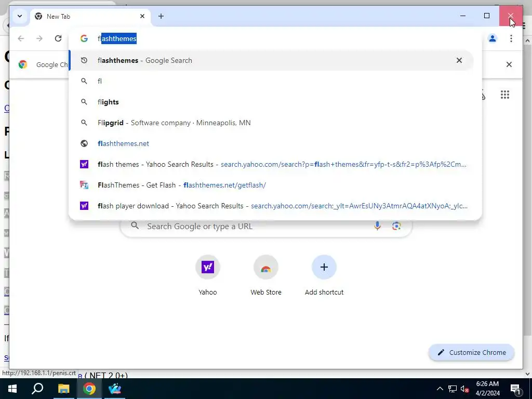Open the Yahoo shortcut
Image resolution: width=532 pixels, height=399 pixels.
point(208,275)
